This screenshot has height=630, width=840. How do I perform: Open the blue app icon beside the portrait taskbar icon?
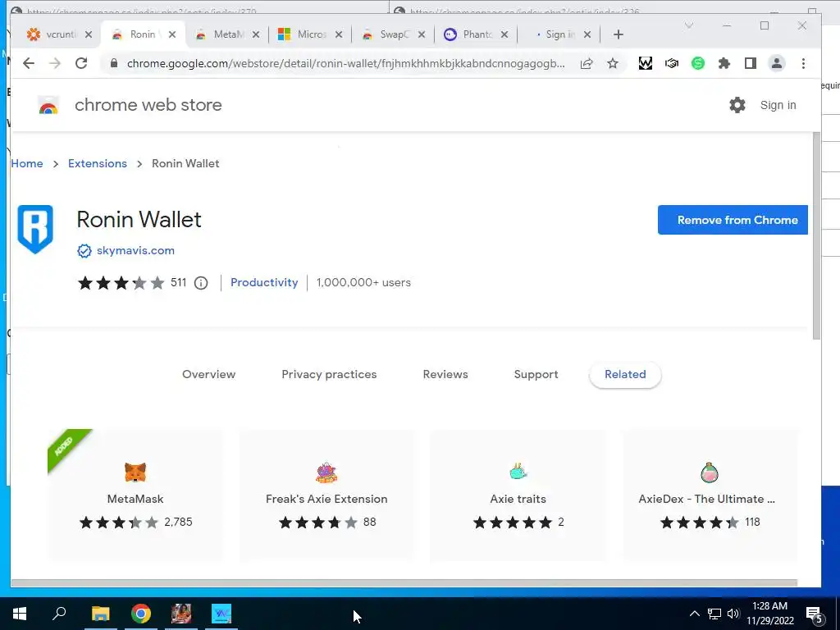click(x=221, y=614)
